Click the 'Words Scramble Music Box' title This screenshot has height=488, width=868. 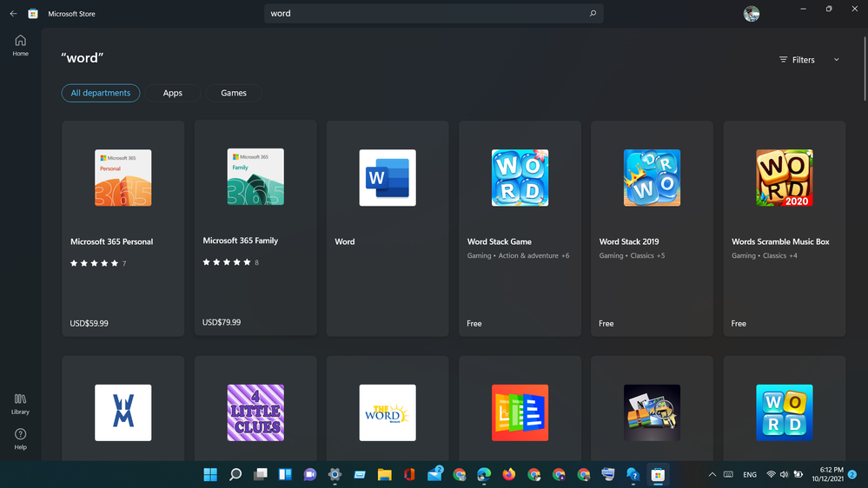(780, 241)
